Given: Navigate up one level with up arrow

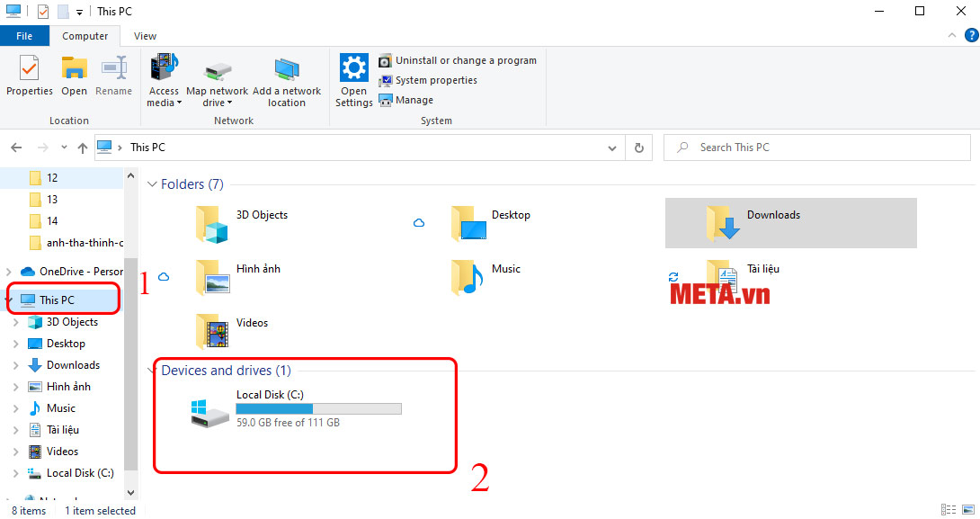Looking at the screenshot, I should pos(83,148).
